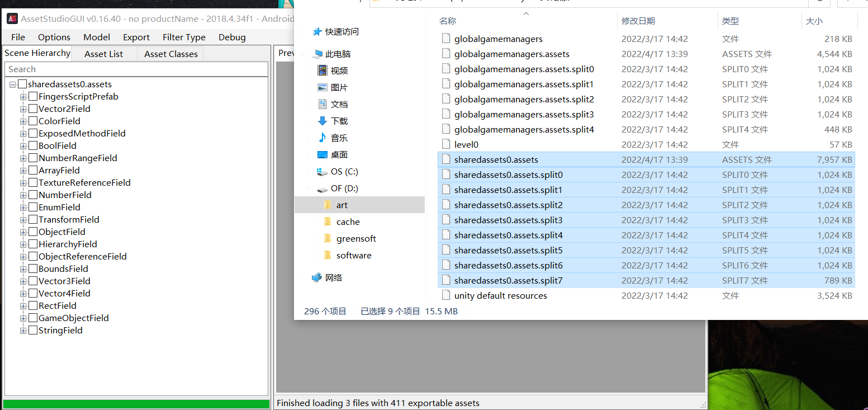Viewport: 868px width, 410px height.
Task: Click the AssetStudio app logo icon
Action: pos(12,18)
